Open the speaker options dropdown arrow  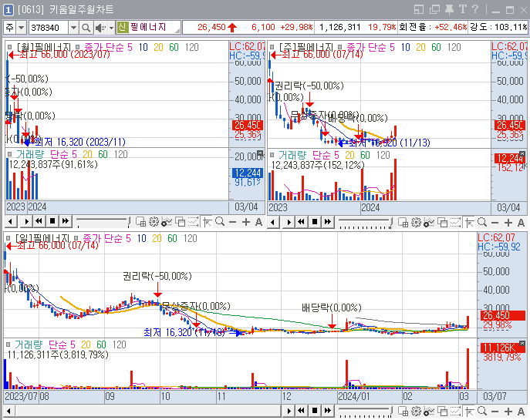(111, 28)
